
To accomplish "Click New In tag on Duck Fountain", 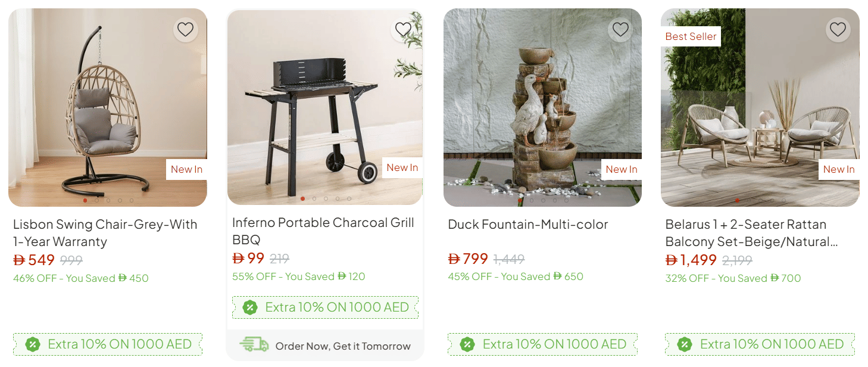I will point(621,169).
